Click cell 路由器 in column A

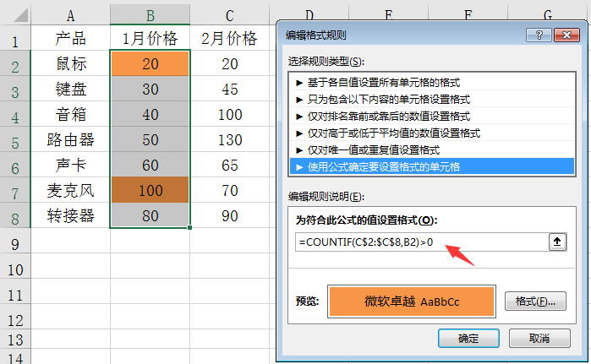(70, 139)
